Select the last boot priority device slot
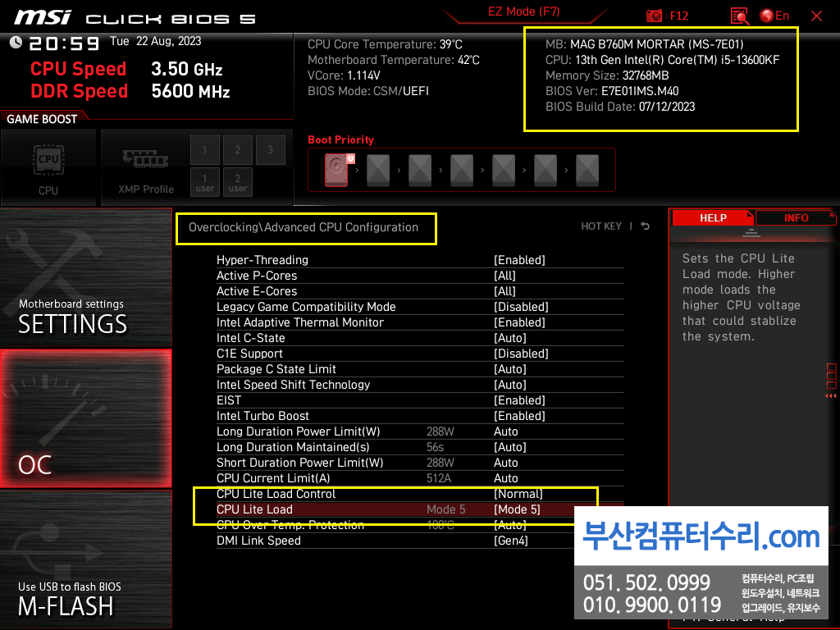Image resolution: width=840 pixels, height=630 pixels. tap(587, 170)
